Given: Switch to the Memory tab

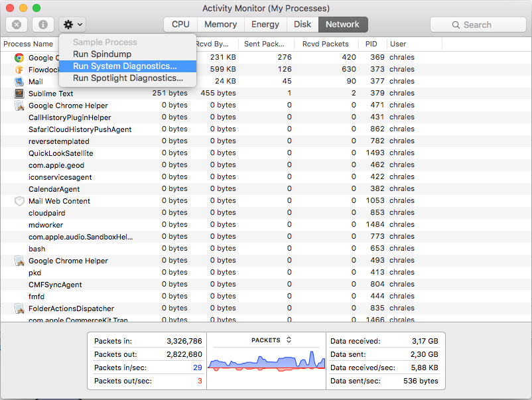Looking at the screenshot, I should tap(220, 25).
